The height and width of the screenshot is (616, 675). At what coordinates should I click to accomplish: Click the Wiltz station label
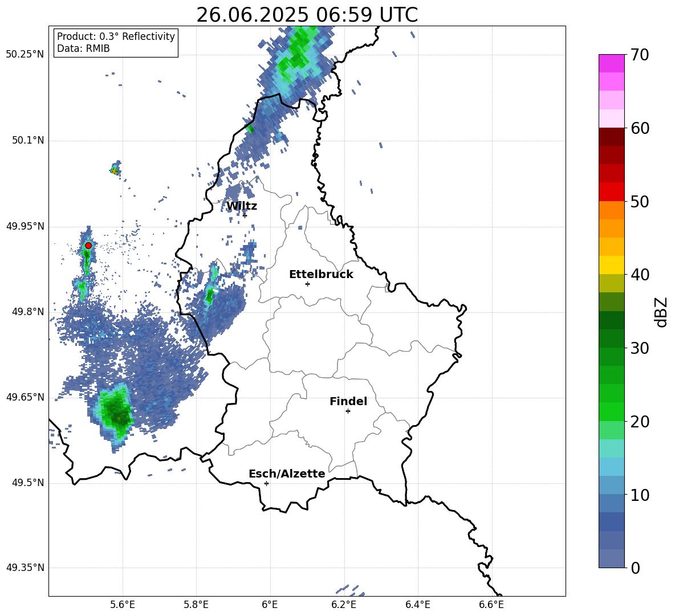(x=242, y=206)
